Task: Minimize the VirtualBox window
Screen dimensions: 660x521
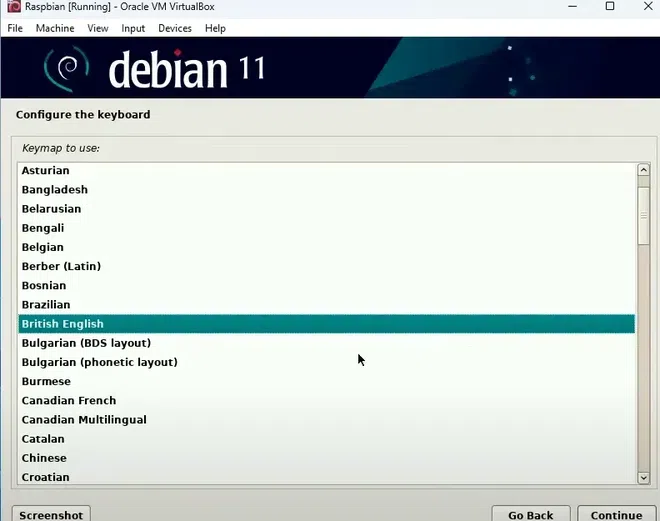Action: pyautogui.click(x=572, y=6)
